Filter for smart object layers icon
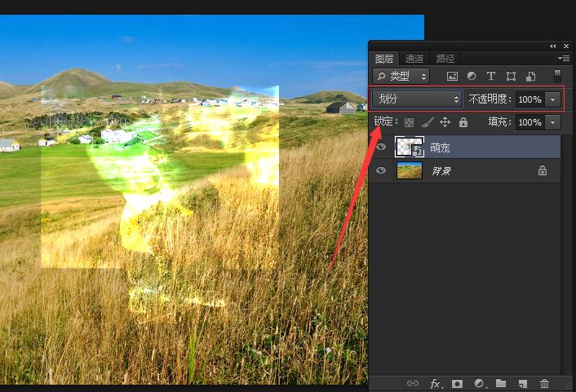This screenshot has height=392, width=576. click(x=530, y=76)
